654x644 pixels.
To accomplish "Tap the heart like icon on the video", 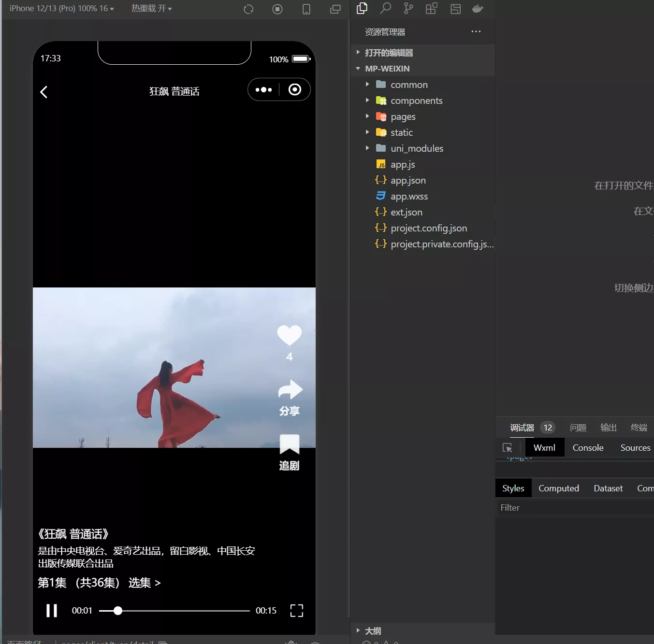I will 289,335.
